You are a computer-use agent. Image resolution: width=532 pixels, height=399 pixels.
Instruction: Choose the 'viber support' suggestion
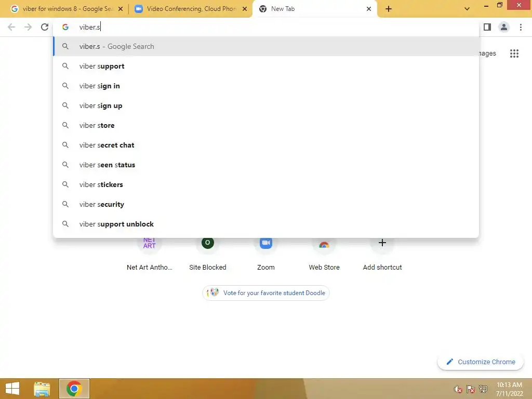[266, 66]
